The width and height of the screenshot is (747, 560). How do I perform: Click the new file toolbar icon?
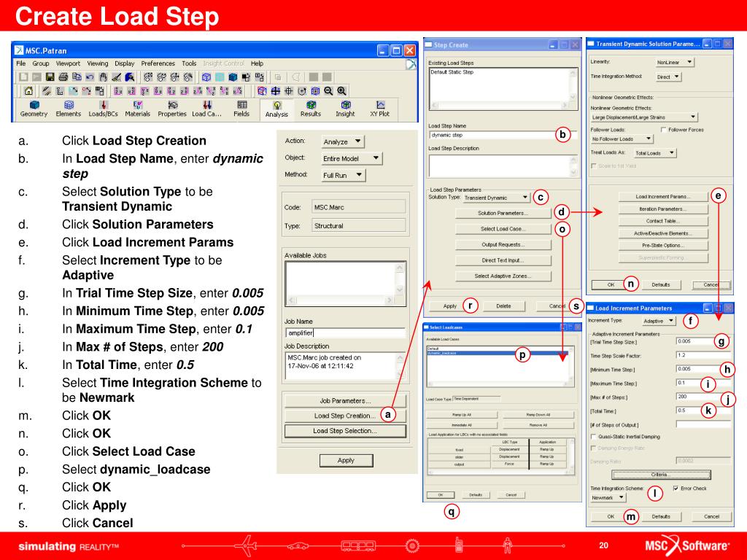tap(23, 77)
